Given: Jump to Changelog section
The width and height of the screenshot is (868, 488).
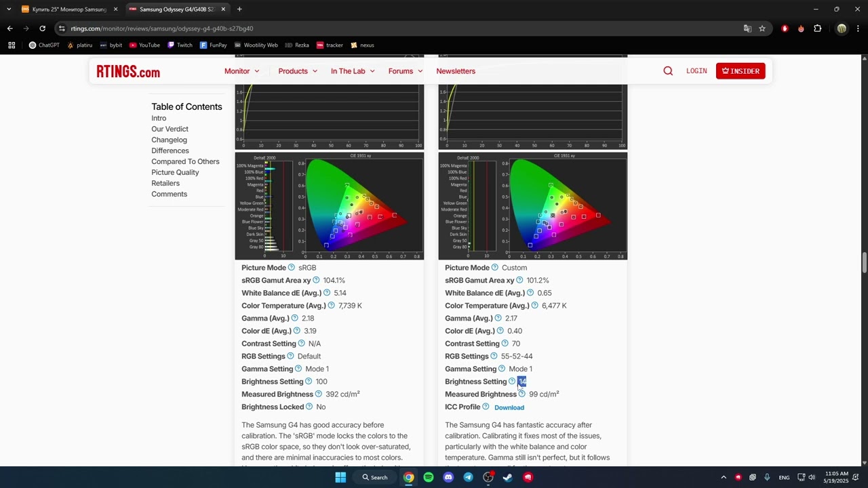Looking at the screenshot, I should click(169, 140).
